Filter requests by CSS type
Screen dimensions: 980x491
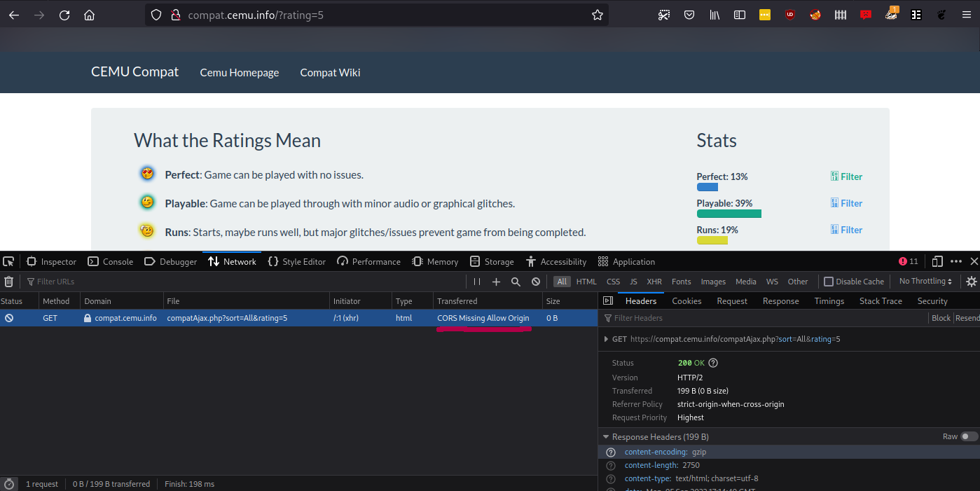613,282
